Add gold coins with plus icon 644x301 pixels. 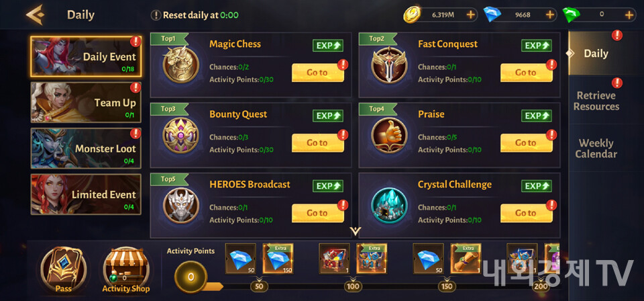471,15
